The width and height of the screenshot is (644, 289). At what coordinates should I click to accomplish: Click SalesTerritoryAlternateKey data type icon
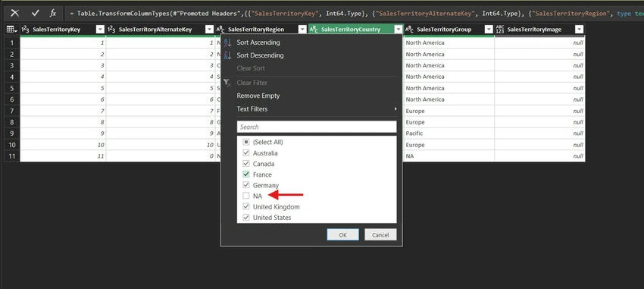[x=111, y=29]
